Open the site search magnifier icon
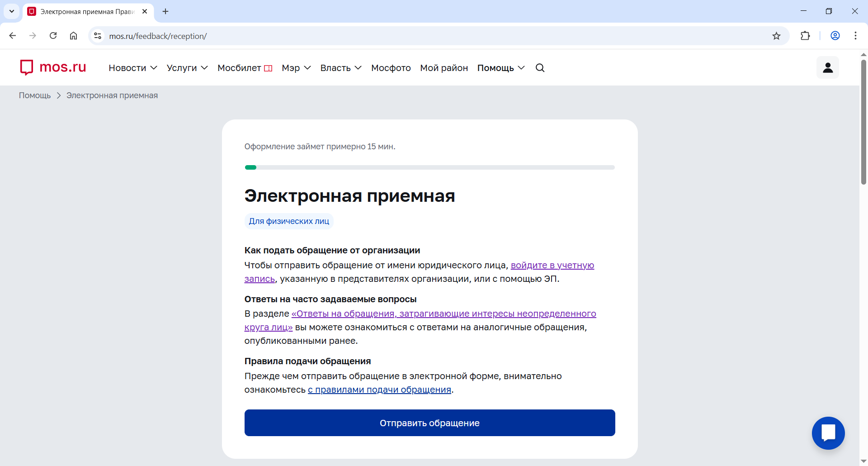This screenshot has width=868, height=466. tap(540, 68)
